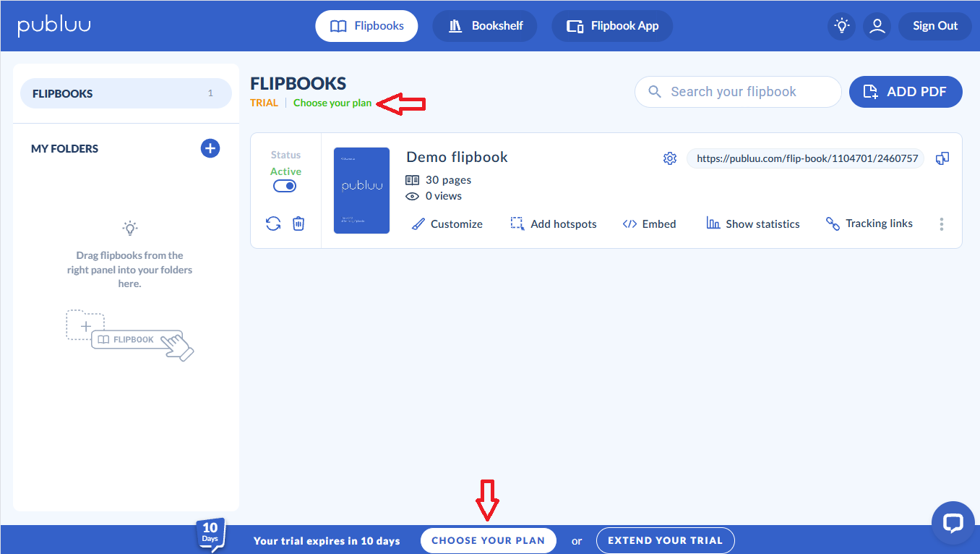Open the lightbulb tips icon in header

pyautogui.click(x=841, y=26)
